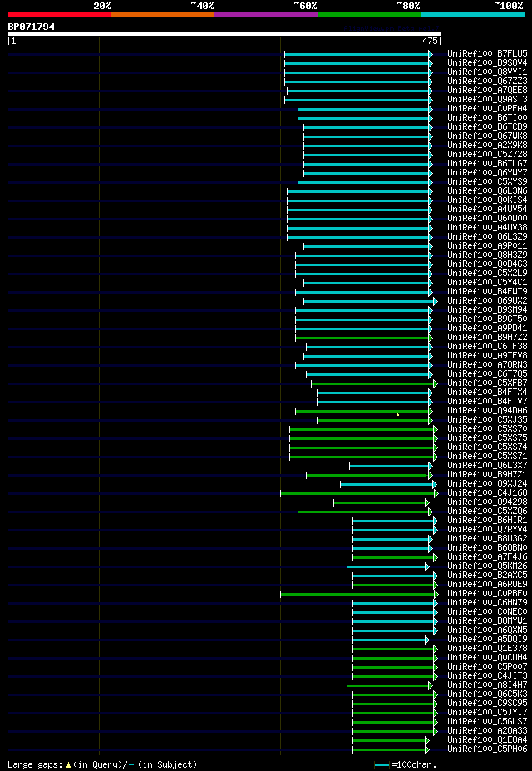
Task: Click the green ~80% legend segment
Action: pos(369,15)
